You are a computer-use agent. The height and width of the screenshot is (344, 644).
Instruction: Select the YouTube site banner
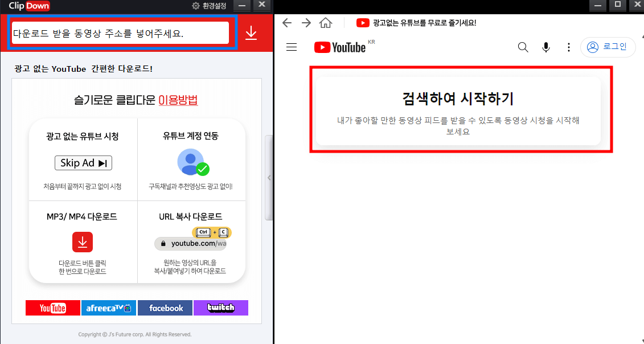point(53,308)
